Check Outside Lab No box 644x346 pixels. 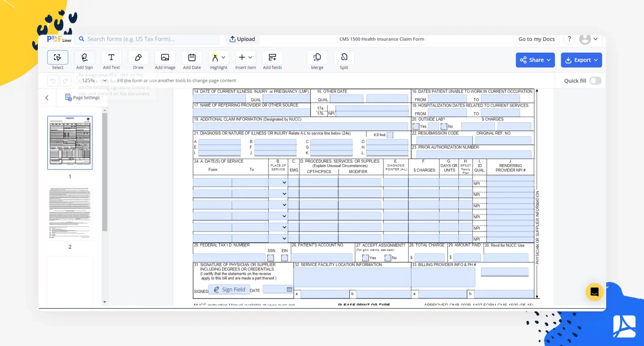444,126
